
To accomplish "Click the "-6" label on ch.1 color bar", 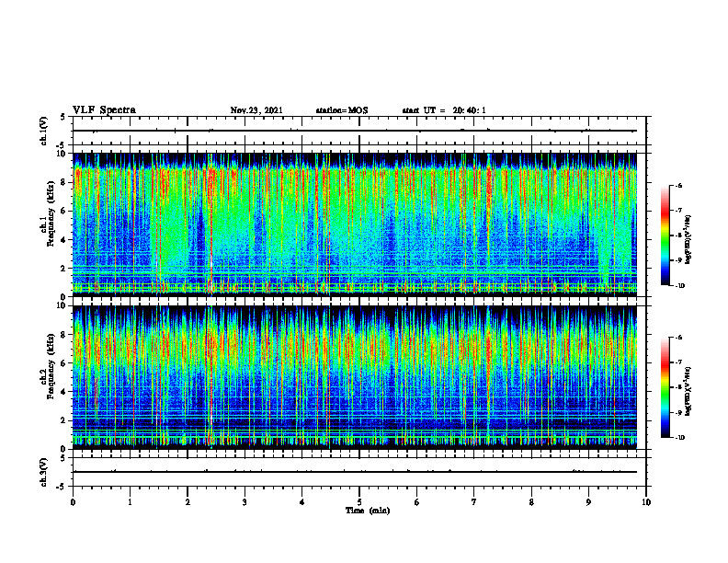I will (x=678, y=185).
